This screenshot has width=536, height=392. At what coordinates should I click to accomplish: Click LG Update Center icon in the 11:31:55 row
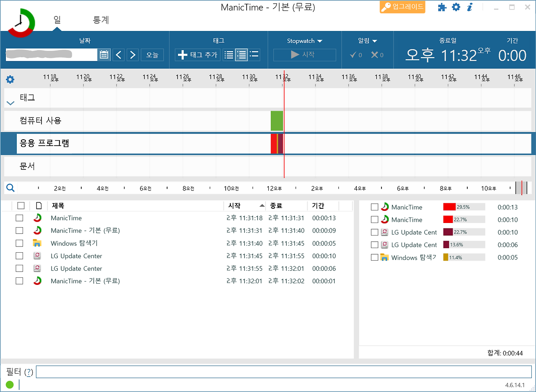[38, 268]
